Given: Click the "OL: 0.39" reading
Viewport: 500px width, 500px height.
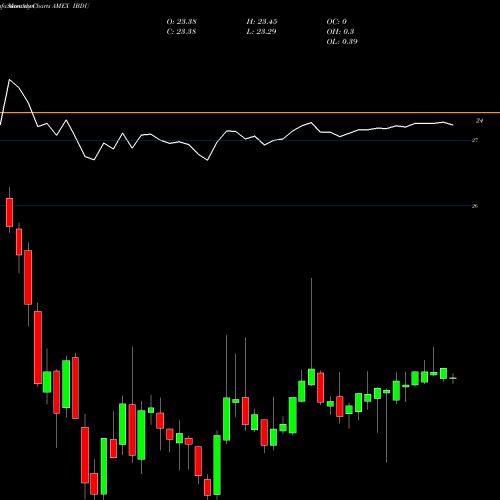Looking at the screenshot, I should coord(342,42).
